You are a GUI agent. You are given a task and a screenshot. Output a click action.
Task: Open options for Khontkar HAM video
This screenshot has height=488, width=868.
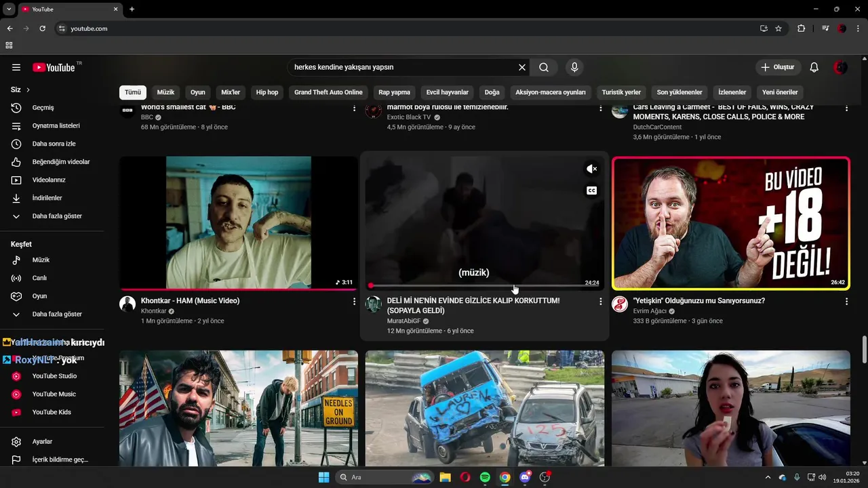coord(354,301)
